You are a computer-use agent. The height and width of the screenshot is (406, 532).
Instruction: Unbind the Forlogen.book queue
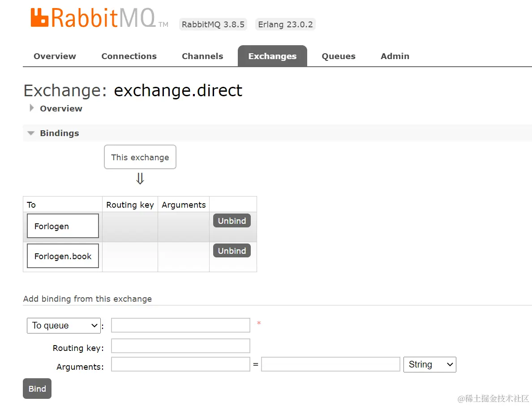(232, 251)
